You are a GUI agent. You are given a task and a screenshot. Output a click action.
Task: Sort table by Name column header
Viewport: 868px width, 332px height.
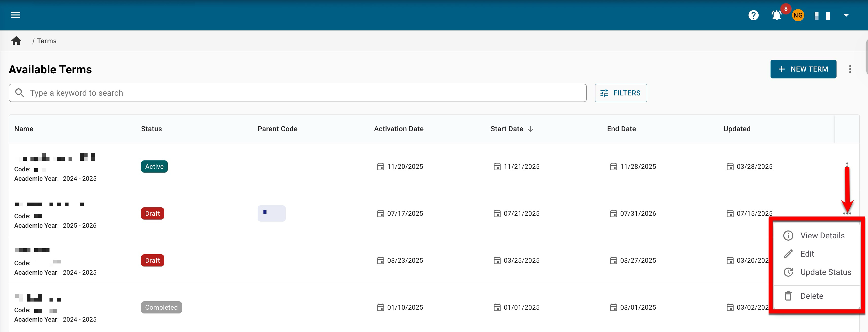click(24, 129)
